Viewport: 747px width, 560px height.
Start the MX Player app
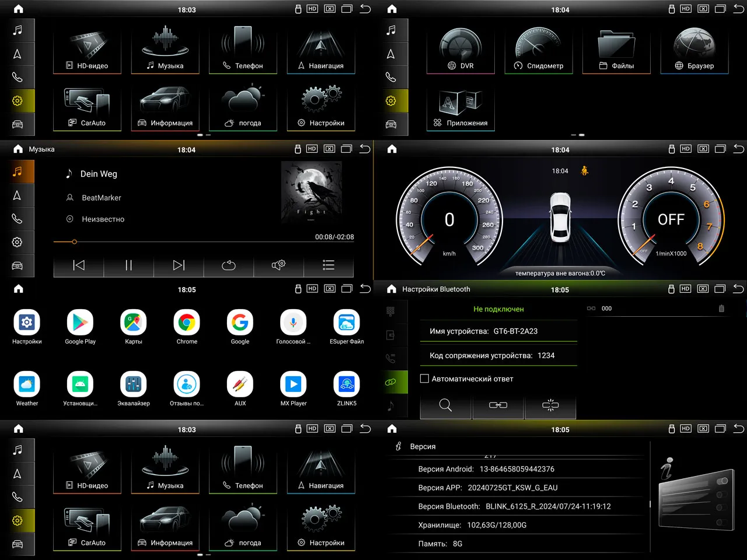[x=293, y=385]
